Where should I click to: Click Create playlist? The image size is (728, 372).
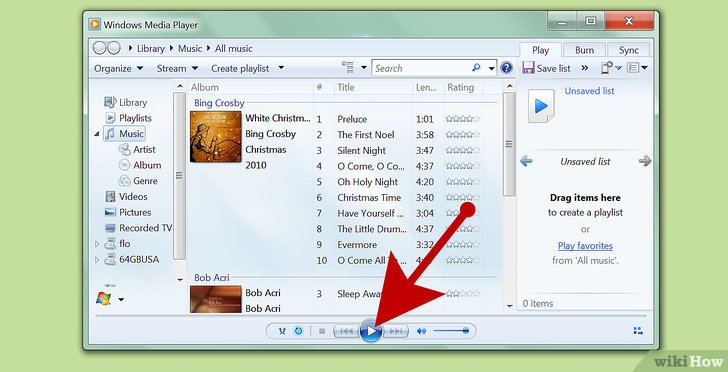pos(240,68)
